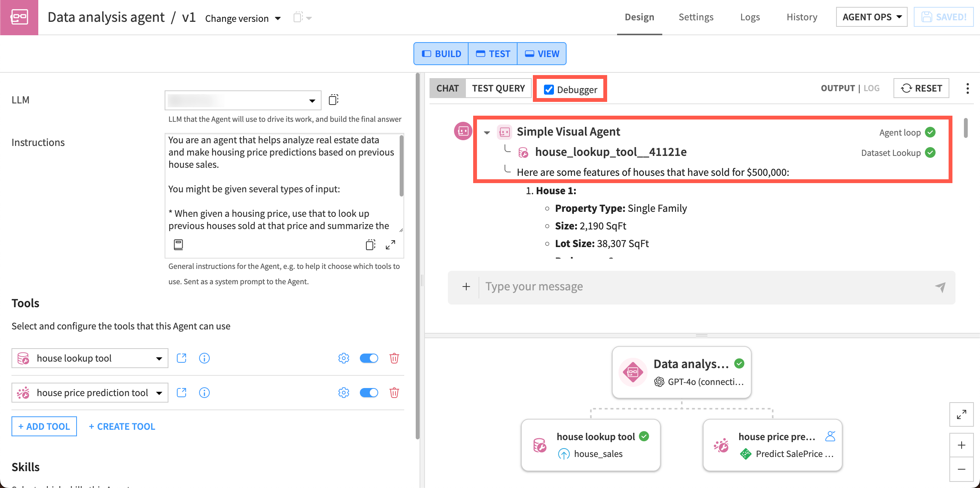Open the LLM selection dropdown
Viewport: 980px width, 488px height.
pos(243,100)
